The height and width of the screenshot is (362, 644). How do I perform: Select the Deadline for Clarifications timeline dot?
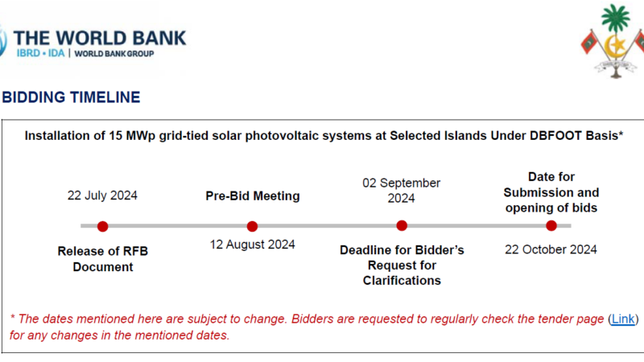pos(402,226)
